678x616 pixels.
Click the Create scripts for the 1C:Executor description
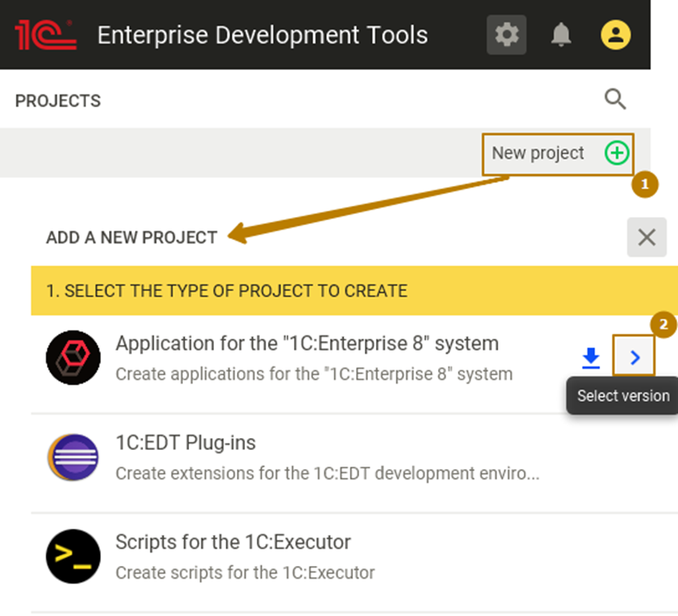[245, 572]
